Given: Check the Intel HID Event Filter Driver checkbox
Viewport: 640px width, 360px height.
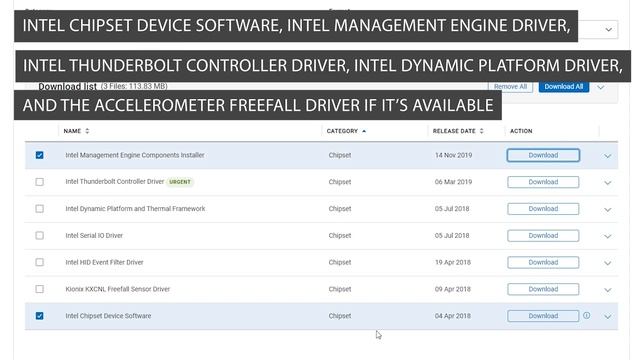Looking at the screenshot, I should coord(40,262).
